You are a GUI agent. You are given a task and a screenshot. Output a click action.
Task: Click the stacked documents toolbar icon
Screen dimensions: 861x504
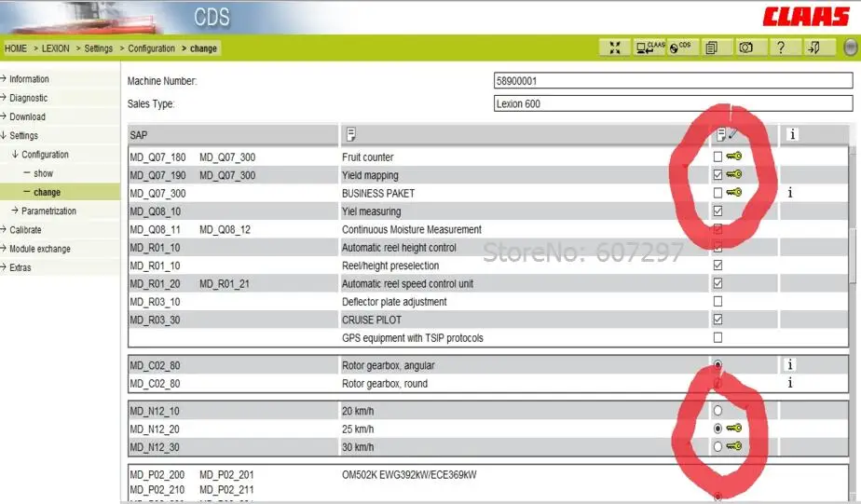tap(712, 48)
